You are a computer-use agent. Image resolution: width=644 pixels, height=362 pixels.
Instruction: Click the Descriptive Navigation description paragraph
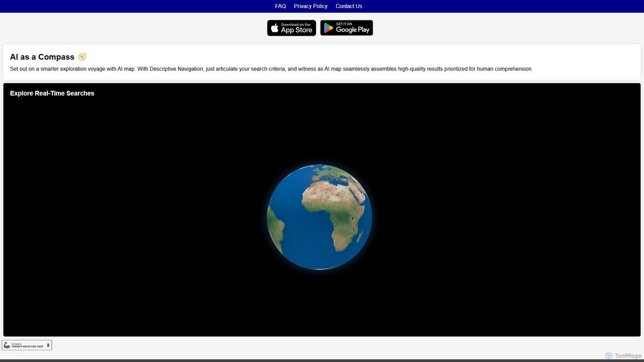point(271,69)
